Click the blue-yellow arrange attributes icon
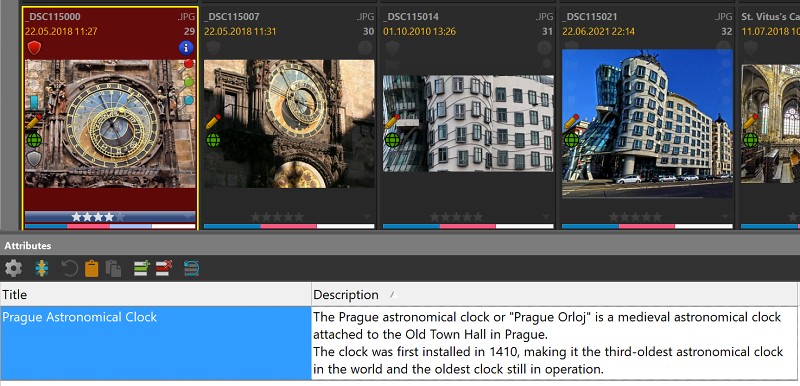 (41, 268)
